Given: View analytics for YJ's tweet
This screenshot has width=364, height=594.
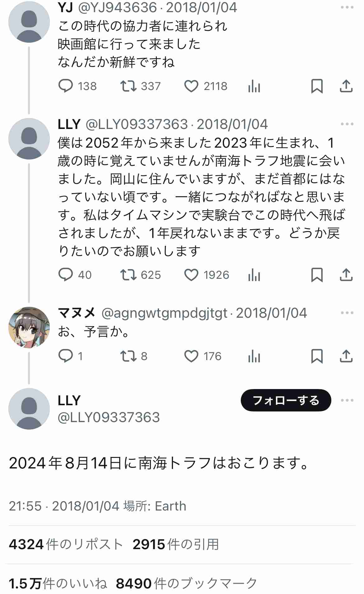Looking at the screenshot, I should coord(254,86).
